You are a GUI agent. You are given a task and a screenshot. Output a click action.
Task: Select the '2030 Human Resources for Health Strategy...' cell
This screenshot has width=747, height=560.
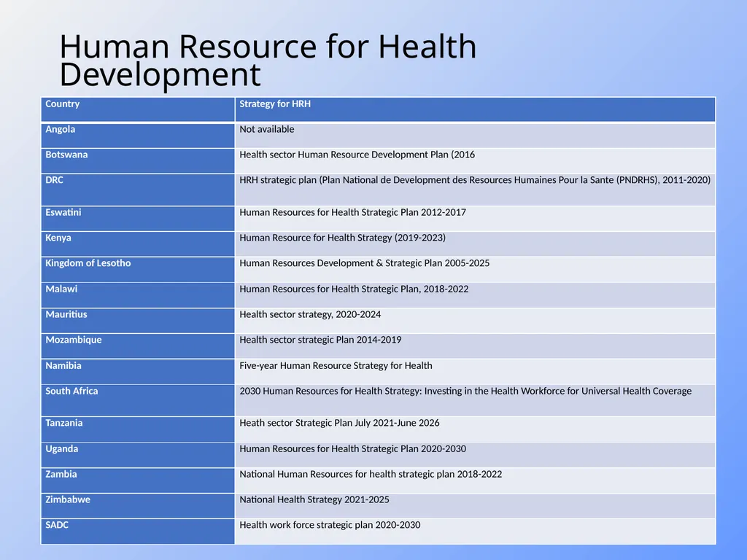(475, 400)
